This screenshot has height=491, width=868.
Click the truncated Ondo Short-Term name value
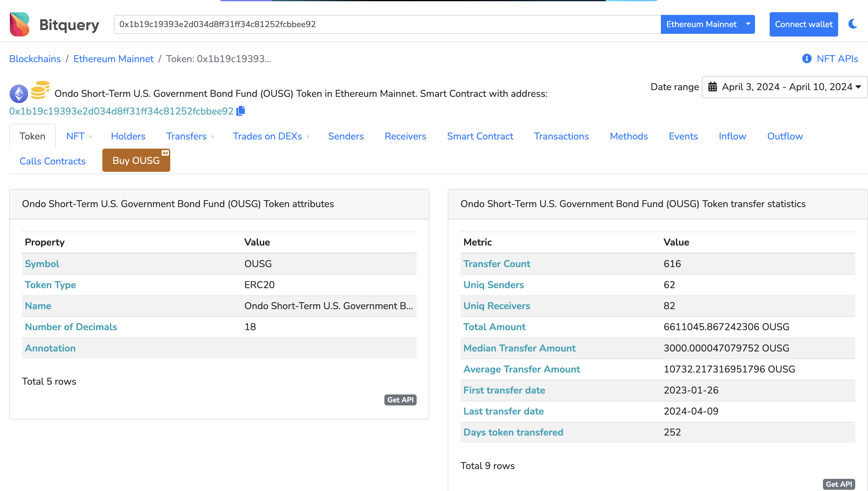tap(329, 306)
